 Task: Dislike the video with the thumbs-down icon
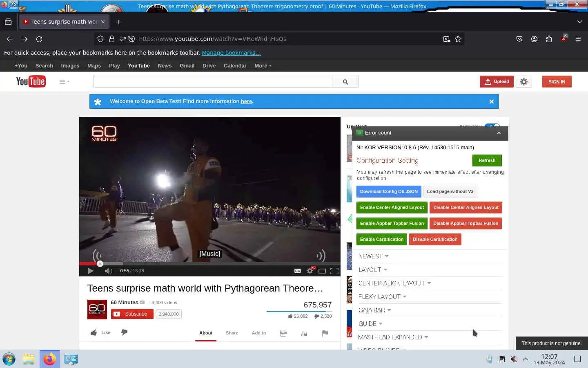125,332
